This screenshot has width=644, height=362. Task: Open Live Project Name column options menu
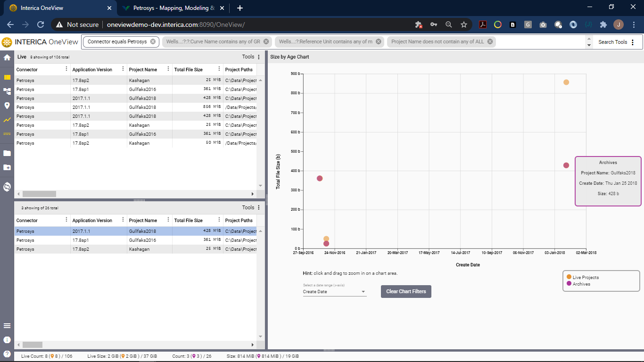(x=168, y=69)
